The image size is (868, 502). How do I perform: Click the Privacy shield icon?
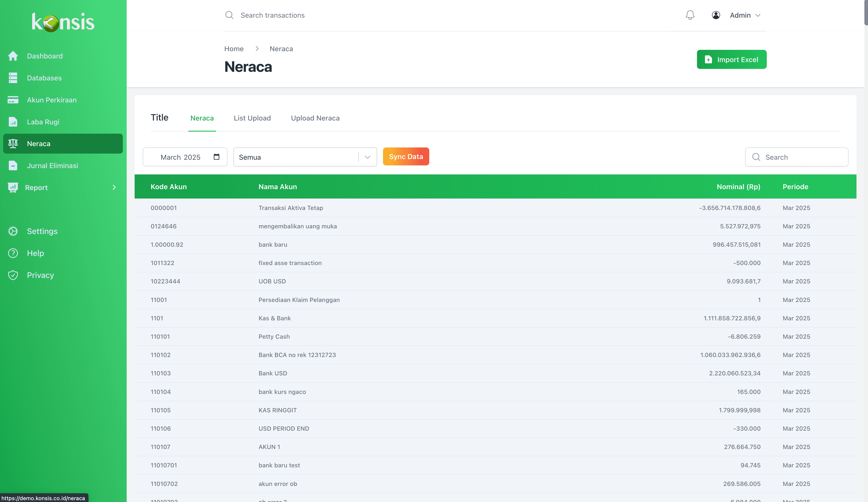13,275
